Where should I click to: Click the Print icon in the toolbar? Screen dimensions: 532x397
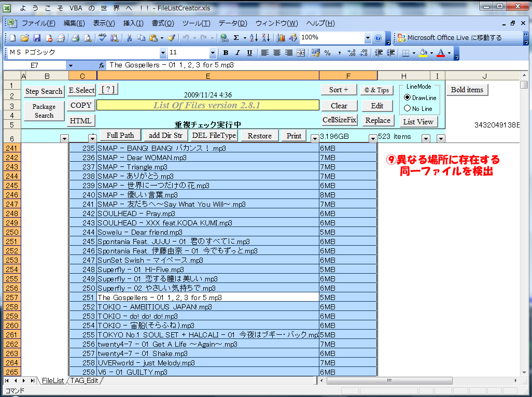click(75, 38)
